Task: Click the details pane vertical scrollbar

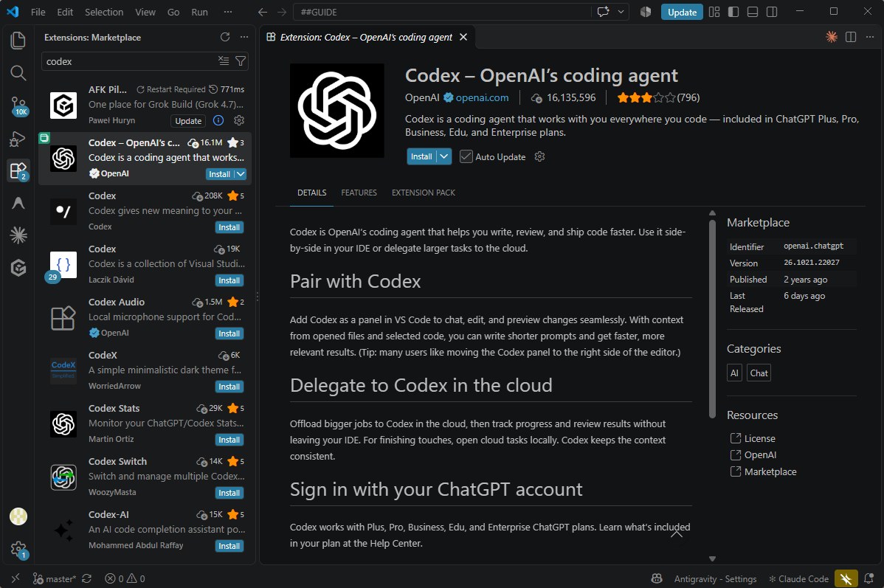Action: coord(712,319)
